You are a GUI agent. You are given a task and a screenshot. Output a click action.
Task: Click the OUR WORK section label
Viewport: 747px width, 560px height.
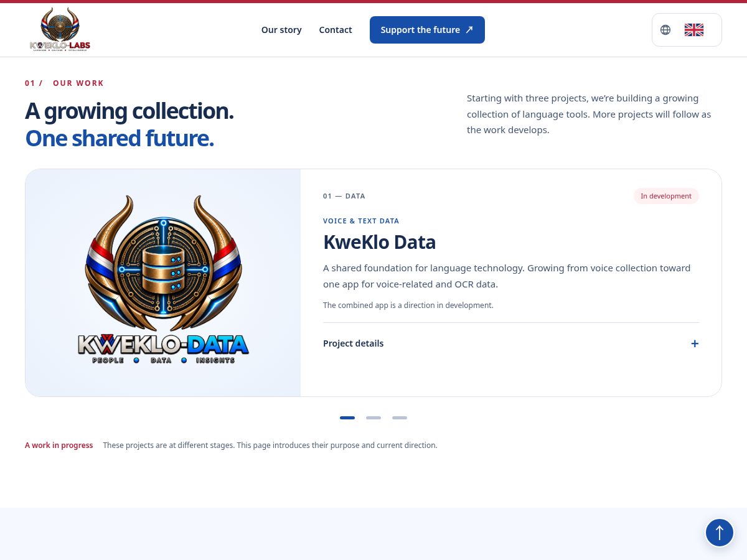click(78, 83)
